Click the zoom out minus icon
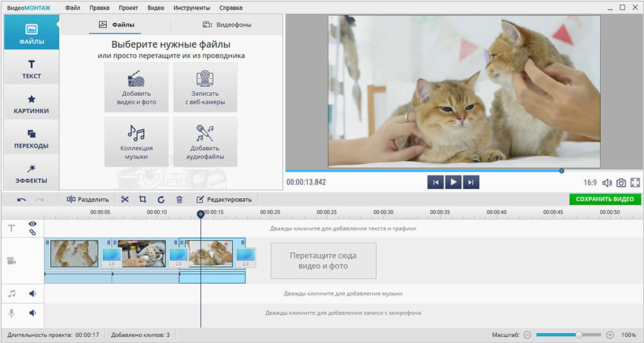644x343 pixels. pos(527,335)
